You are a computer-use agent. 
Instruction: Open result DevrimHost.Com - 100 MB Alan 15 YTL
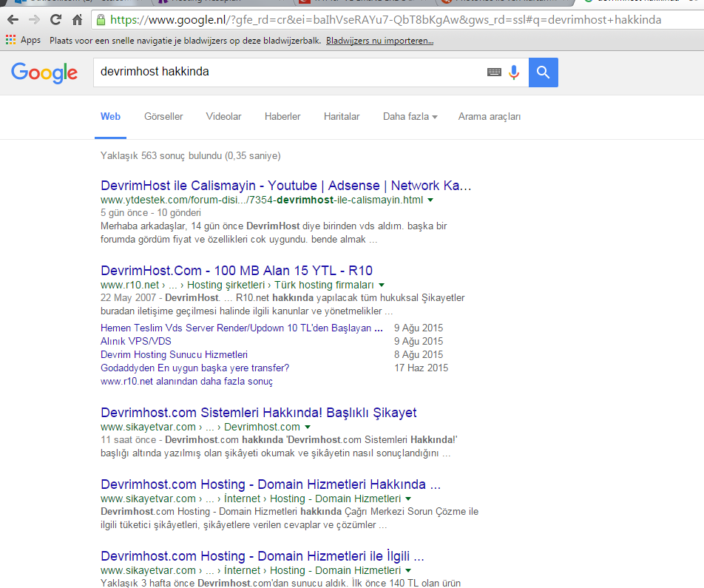pyautogui.click(x=237, y=271)
